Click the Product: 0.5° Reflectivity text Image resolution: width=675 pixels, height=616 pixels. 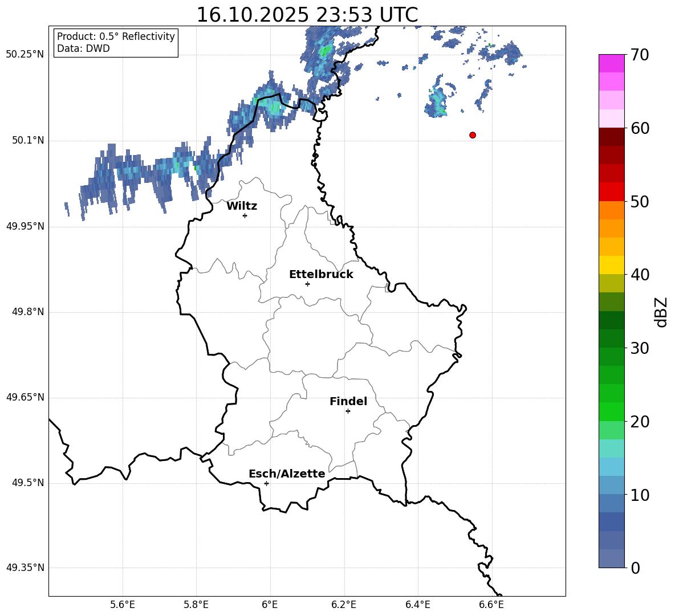point(116,36)
